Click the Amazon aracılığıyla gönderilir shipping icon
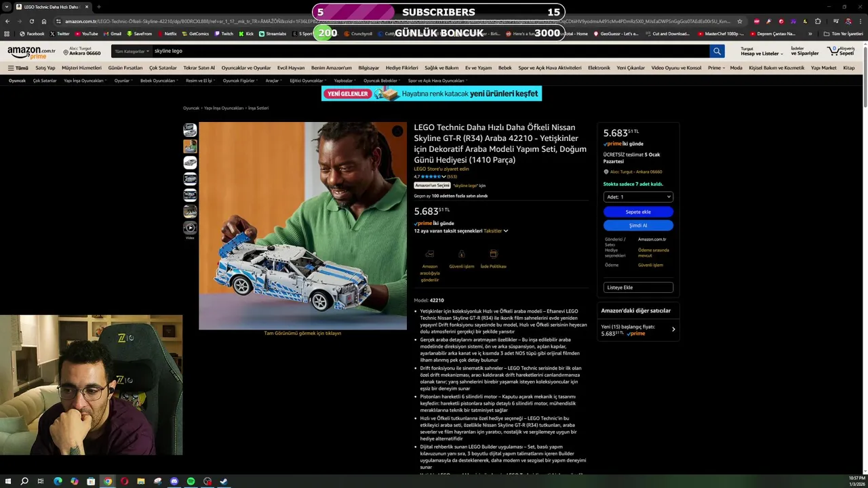Viewport: 868px width, 488px height. click(x=429, y=254)
